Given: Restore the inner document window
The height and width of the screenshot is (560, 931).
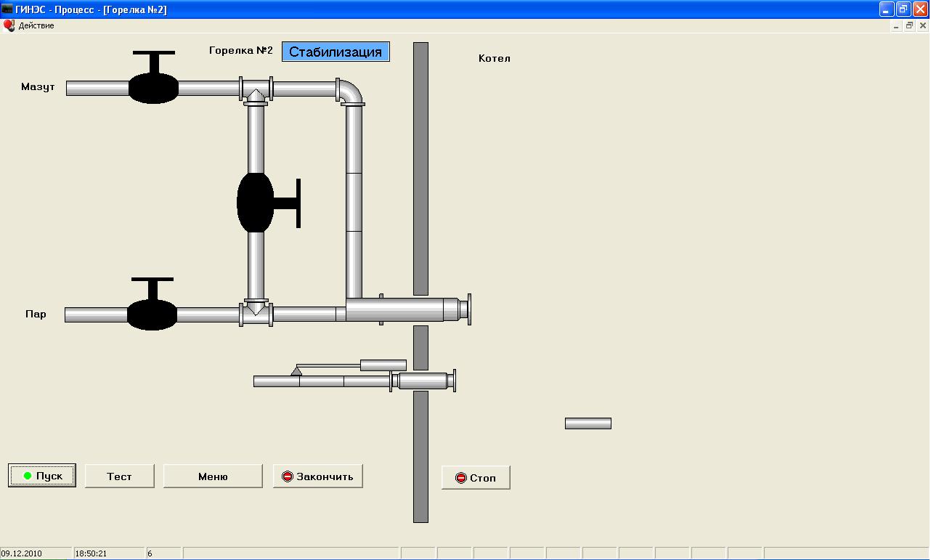Looking at the screenshot, I should click(x=908, y=25).
